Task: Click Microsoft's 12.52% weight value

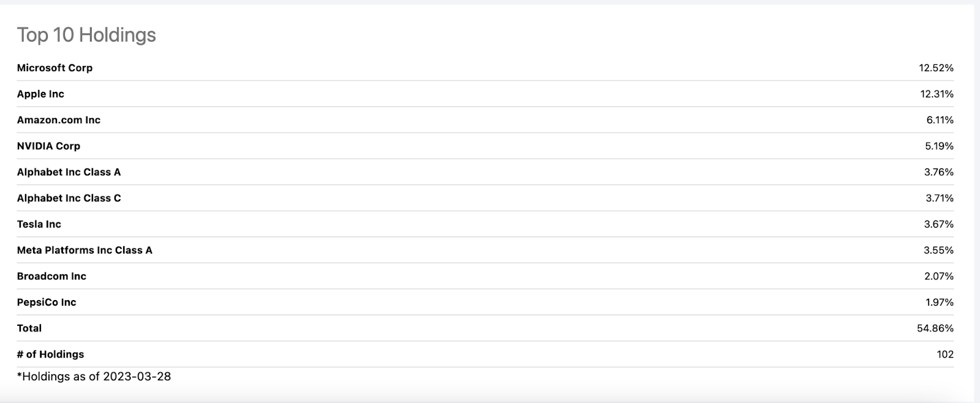Action: [936, 68]
